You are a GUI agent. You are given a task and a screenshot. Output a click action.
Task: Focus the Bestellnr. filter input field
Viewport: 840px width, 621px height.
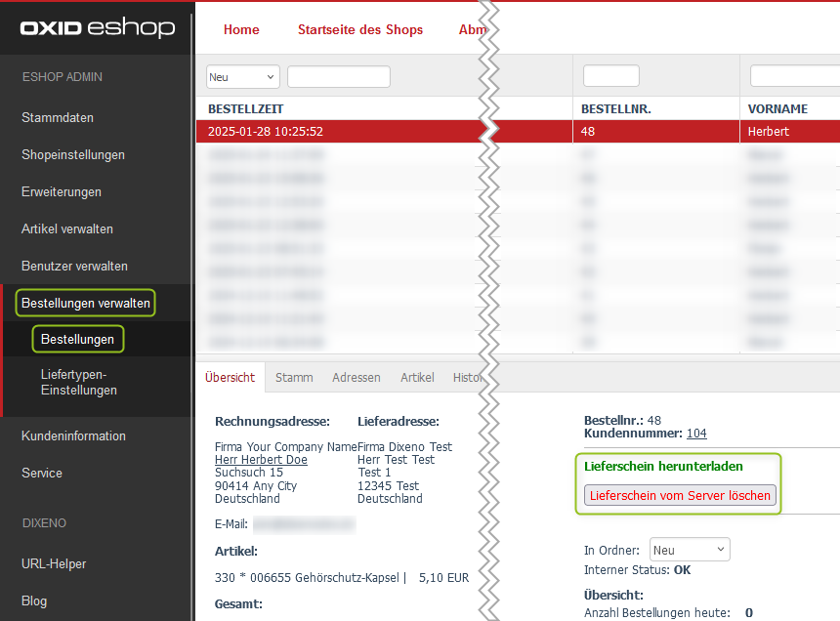click(610, 75)
